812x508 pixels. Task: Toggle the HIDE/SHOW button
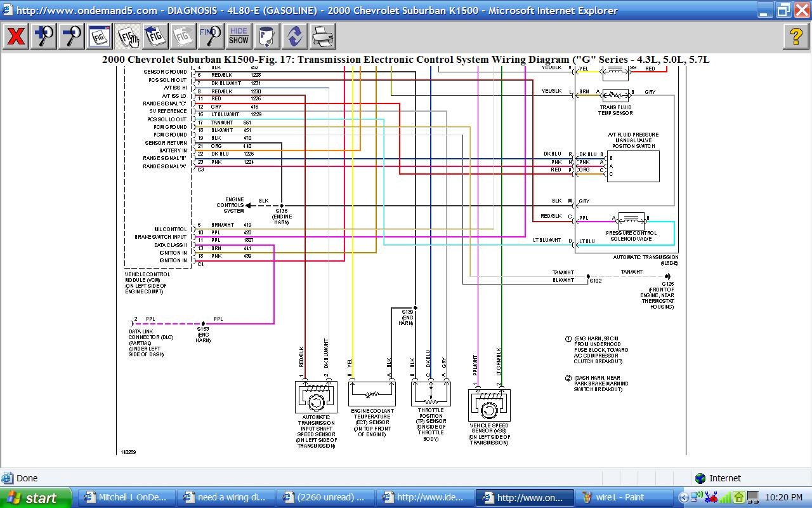[239, 36]
